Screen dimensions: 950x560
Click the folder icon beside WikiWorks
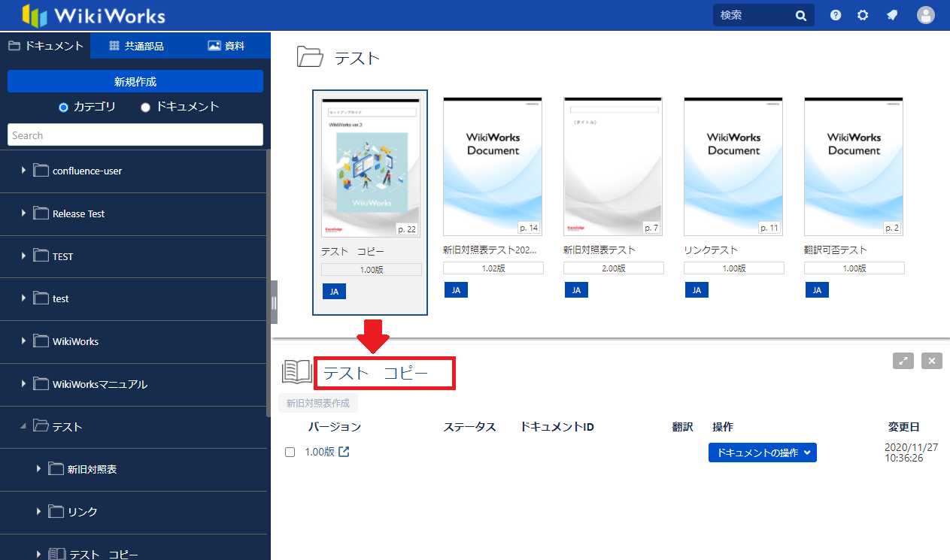41,341
